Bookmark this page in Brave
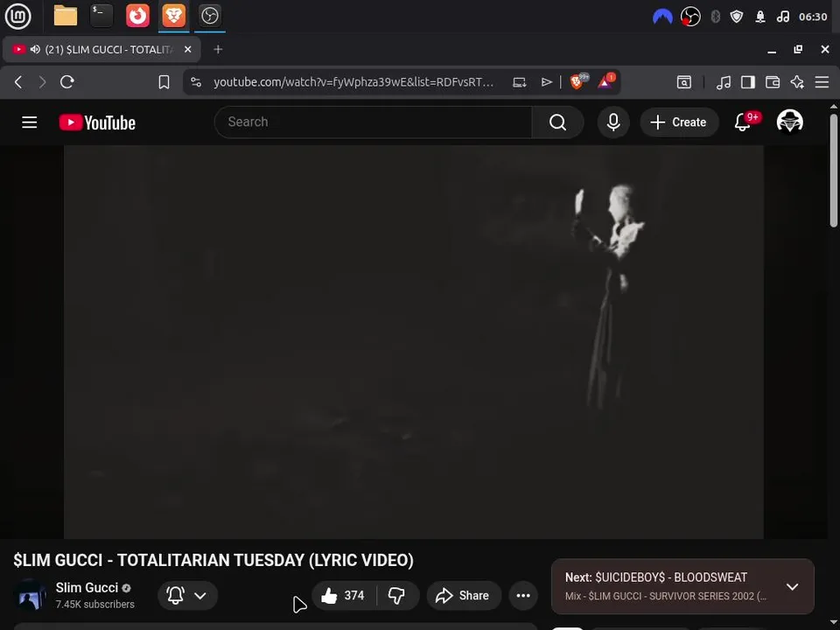This screenshot has height=630, width=840. coord(164,82)
